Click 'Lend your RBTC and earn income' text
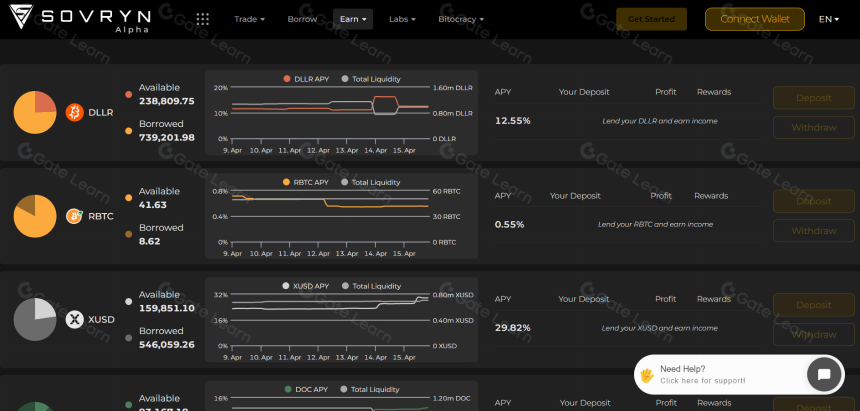Image resolution: width=860 pixels, height=411 pixels. tap(655, 224)
